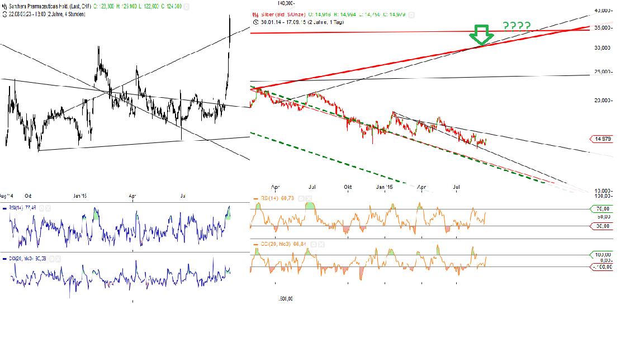Select the orange CCI line color swatch
644x362 pixels.
tap(256, 244)
